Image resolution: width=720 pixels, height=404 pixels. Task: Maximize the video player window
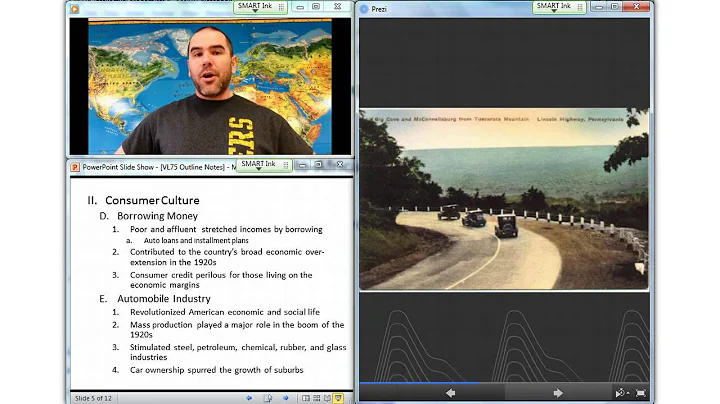click(x=316, y=7)
